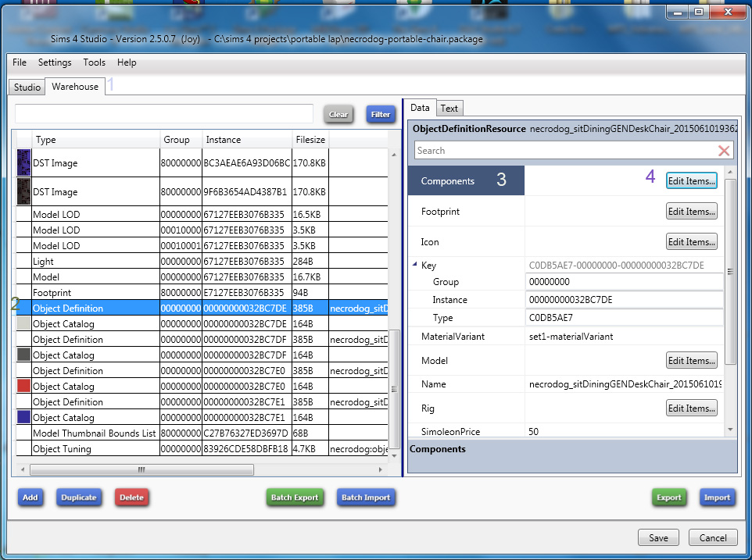Collapse the Key property group

tap(414, 265)
